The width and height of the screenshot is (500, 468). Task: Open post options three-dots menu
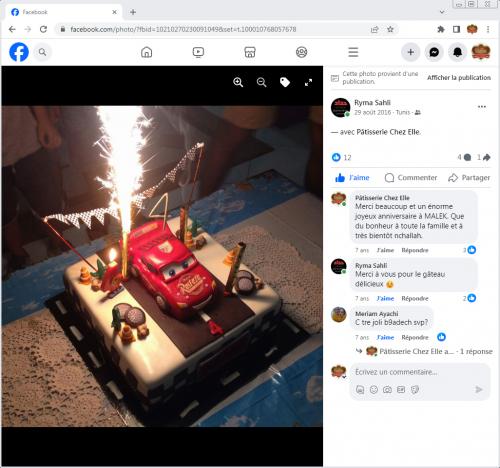pos(482,107)
